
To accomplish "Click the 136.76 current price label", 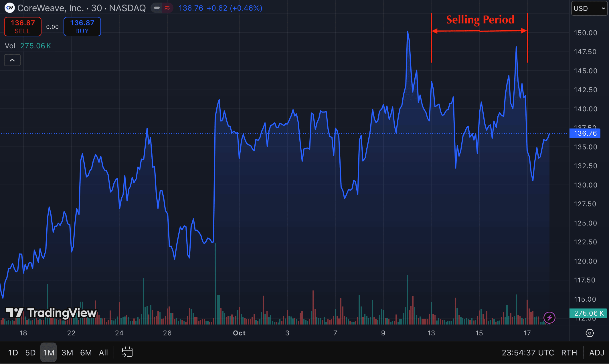I will [585, 133].
